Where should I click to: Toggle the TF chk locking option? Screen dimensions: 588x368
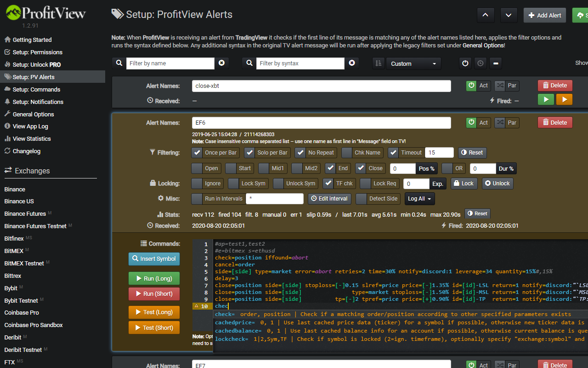coord(328,183)
